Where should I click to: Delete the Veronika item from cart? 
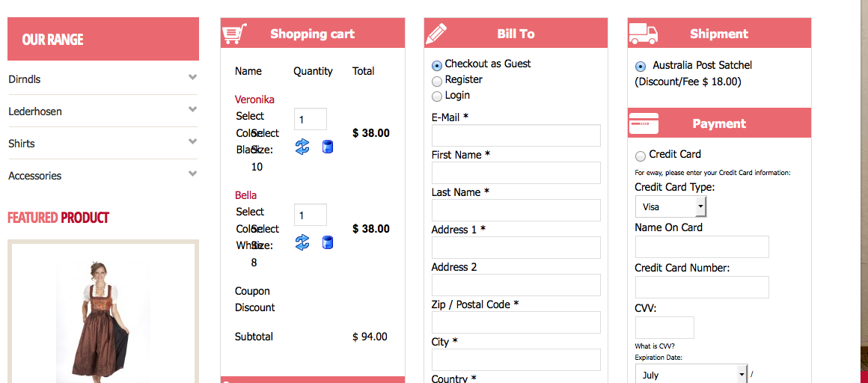tap(327, 147)
